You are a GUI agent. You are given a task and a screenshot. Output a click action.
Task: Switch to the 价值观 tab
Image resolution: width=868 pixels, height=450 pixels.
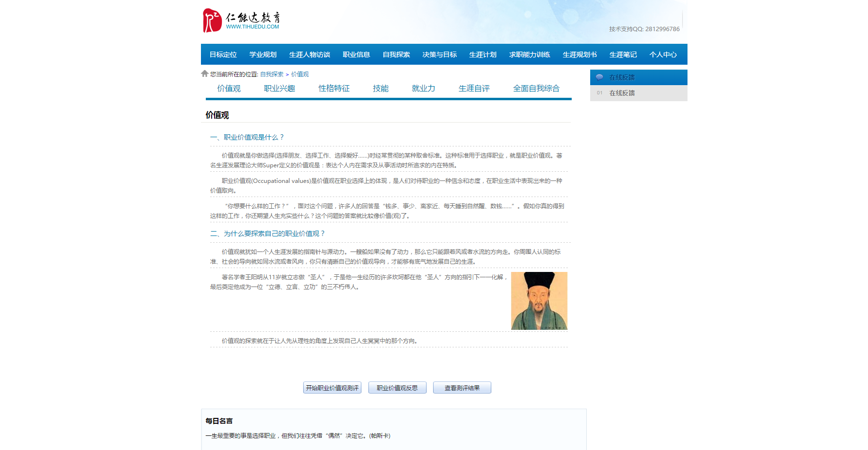(229, 89)
